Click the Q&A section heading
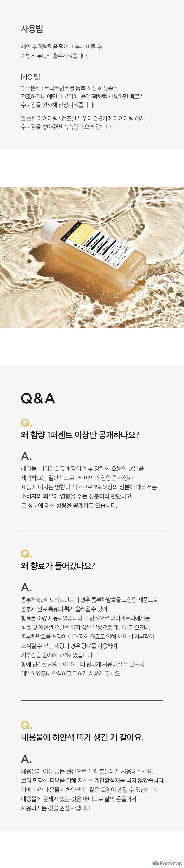Screen dimensions: 184x868 point(38,398)
